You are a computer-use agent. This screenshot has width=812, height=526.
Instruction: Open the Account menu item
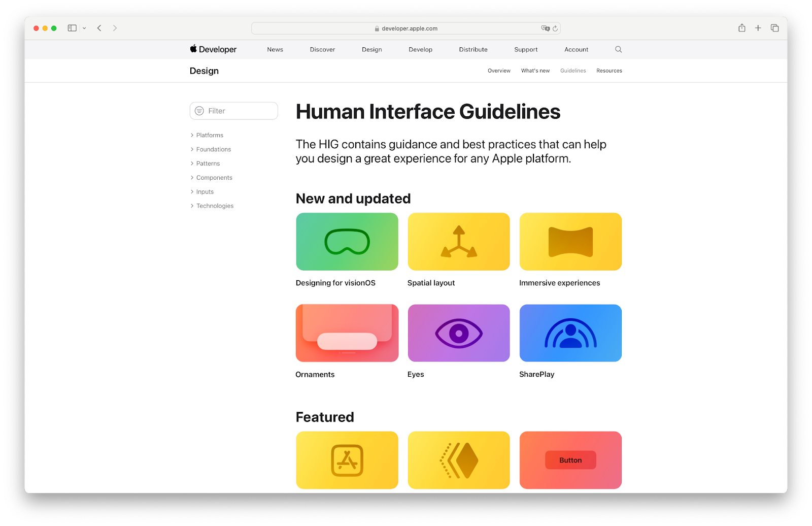(576, 50)
